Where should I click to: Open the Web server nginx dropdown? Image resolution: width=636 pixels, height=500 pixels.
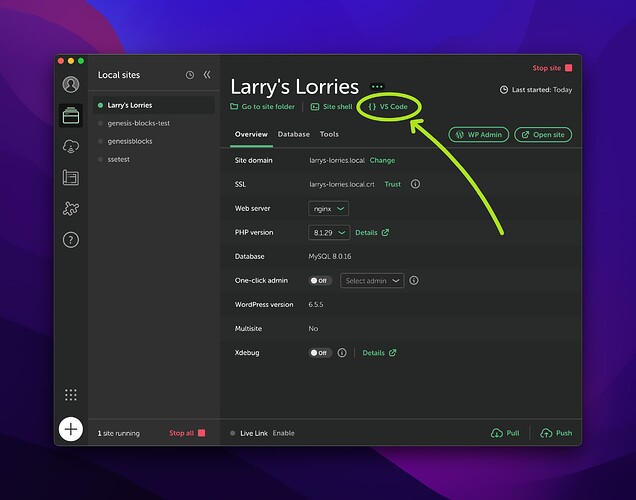(x=328, y=208)
